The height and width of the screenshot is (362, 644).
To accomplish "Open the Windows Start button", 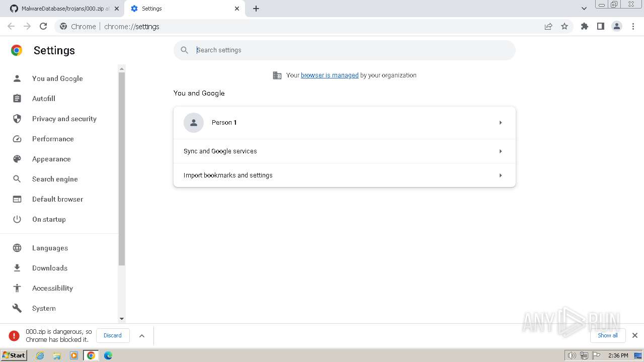I will (14, 355).
